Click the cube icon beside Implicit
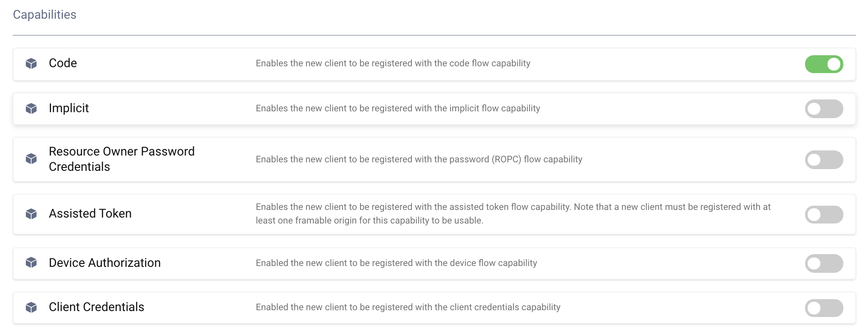 click(x=31, y=108)
